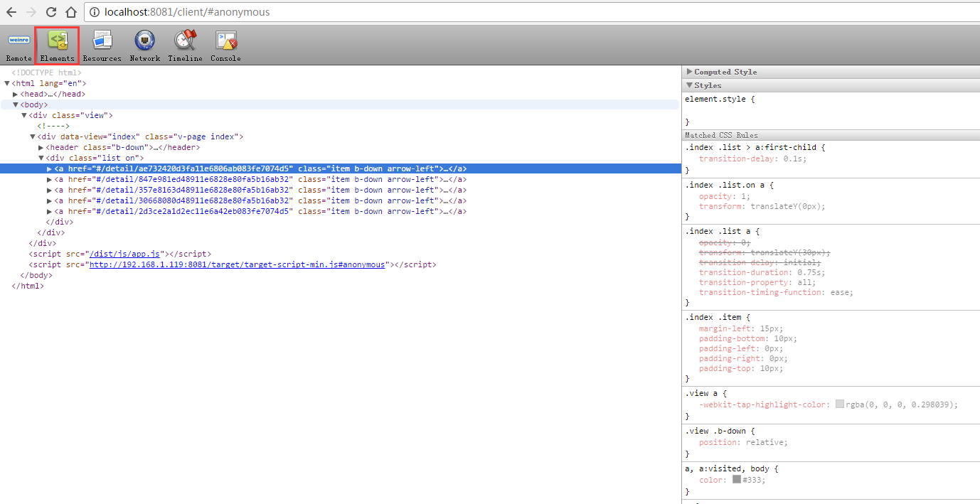Screen dimensions: 980x504
Task: View site information icon in address bar
Action: tap(95, 12)
